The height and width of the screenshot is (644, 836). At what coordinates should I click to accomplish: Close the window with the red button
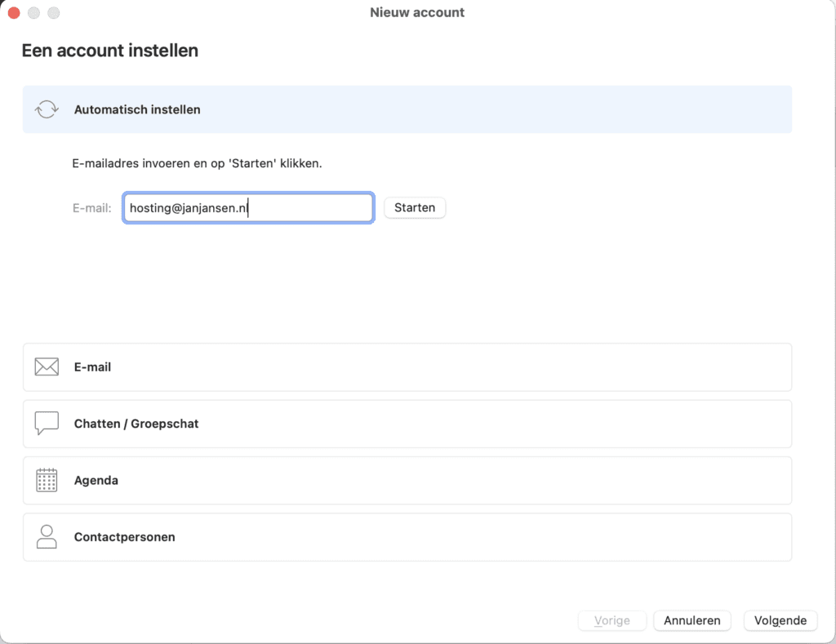14,13
